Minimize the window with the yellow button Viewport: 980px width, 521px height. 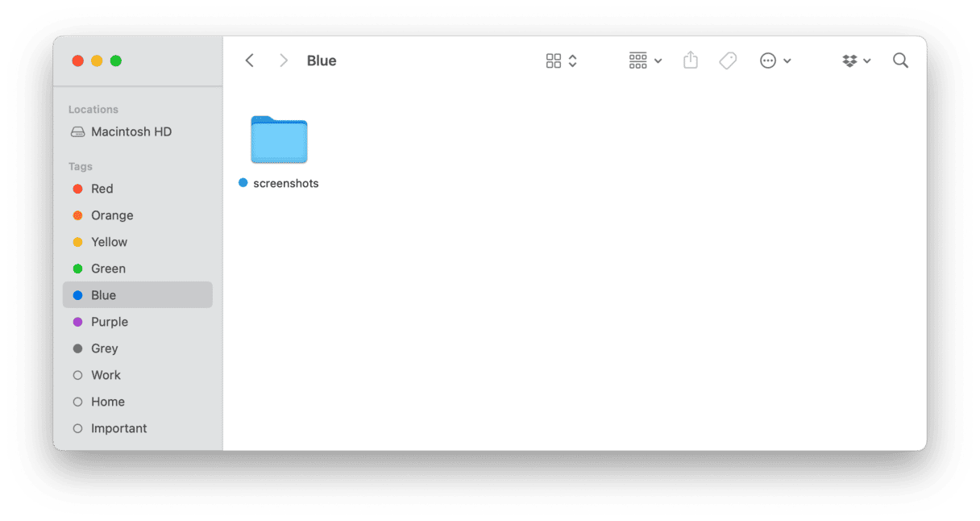click(97, 60)
